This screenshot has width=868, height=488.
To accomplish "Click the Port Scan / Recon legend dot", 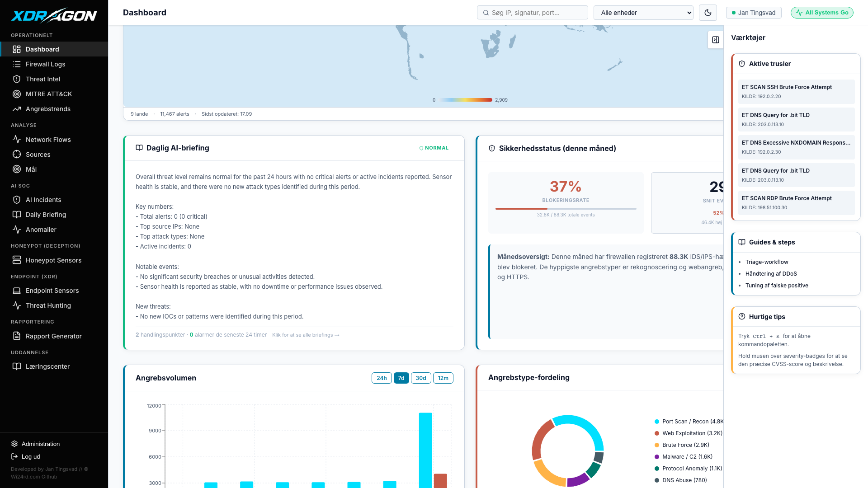I will click(x=657, y=422).
